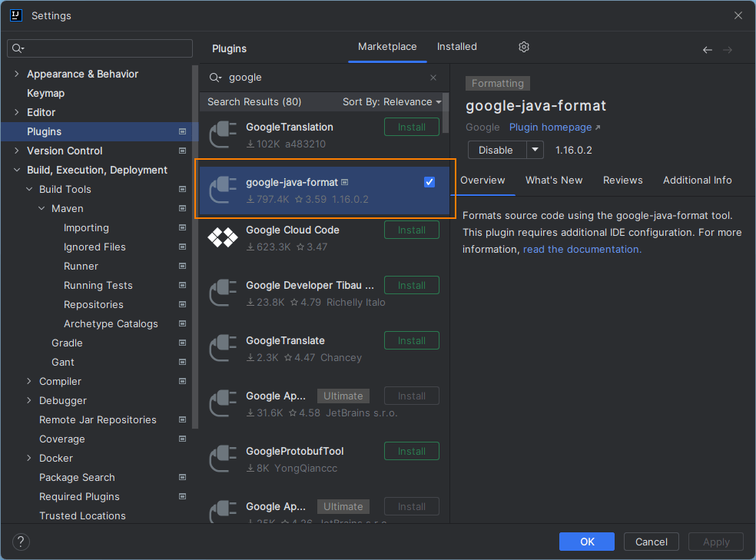Select Keymap in the settings tree
The height and width of the screenshot is (560, 756).
coord(46,93)
